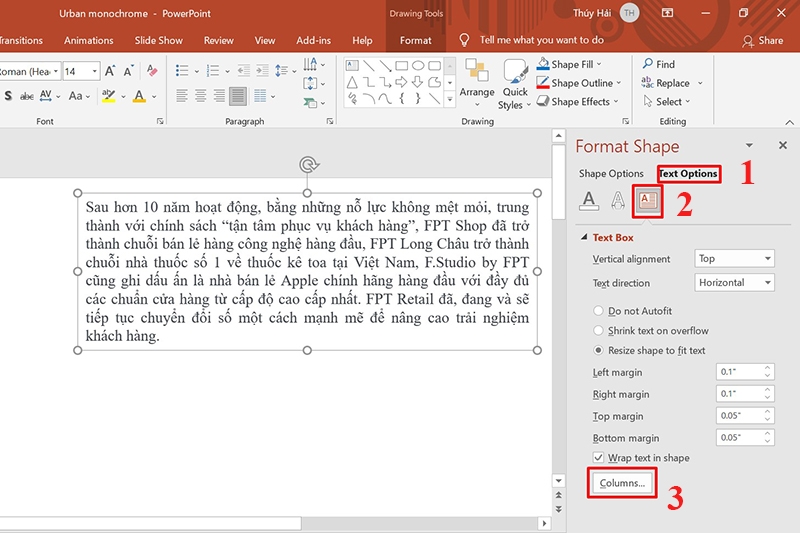This screenshot has height=533, width=800.
Task: Align paragraph text to the left
Action: [182, 95]
